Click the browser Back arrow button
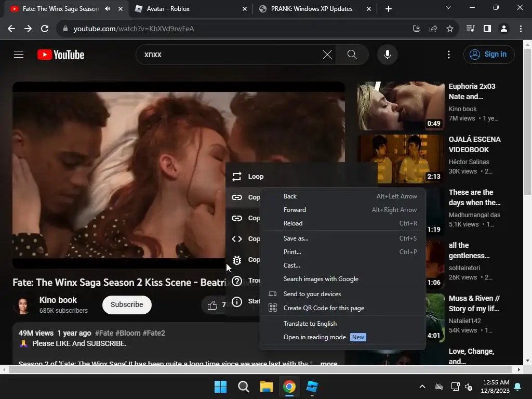The image size is (532, 399). point(11,29)
